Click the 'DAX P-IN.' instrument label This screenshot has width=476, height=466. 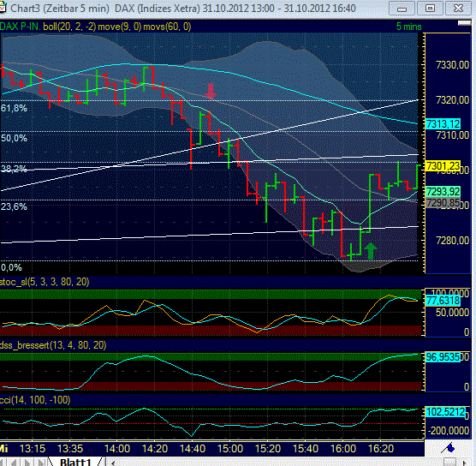[x=20, y=27]
